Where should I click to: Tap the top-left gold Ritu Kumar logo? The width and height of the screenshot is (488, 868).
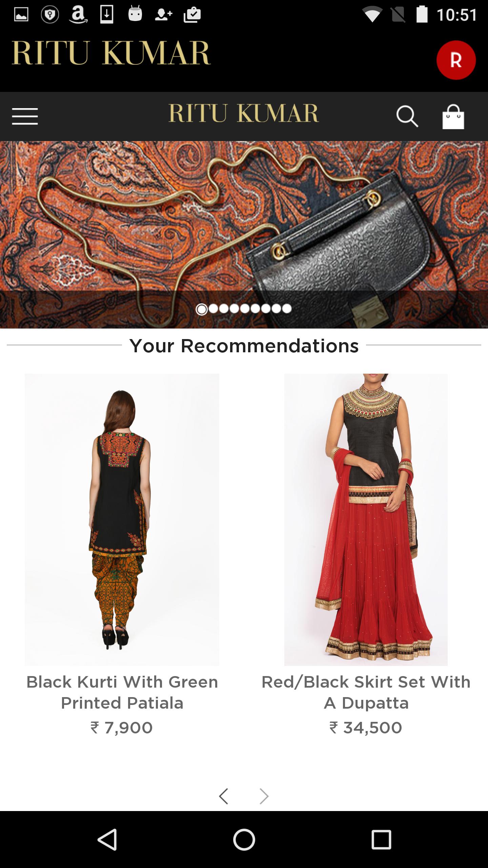click(x=111, y=53)
